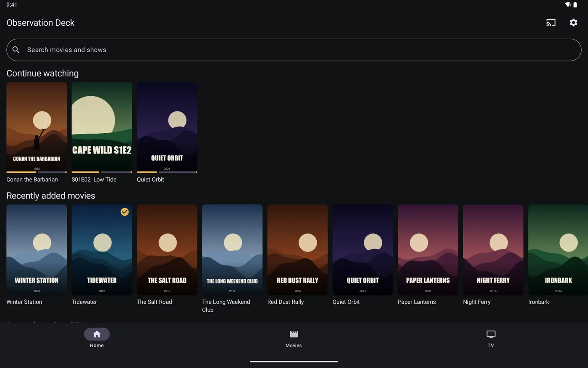The height and width of the screenshot is (368, 588).
Task: Click Quiet Orbit's Continue watching progress bar
Action: (x=167, y=172)
